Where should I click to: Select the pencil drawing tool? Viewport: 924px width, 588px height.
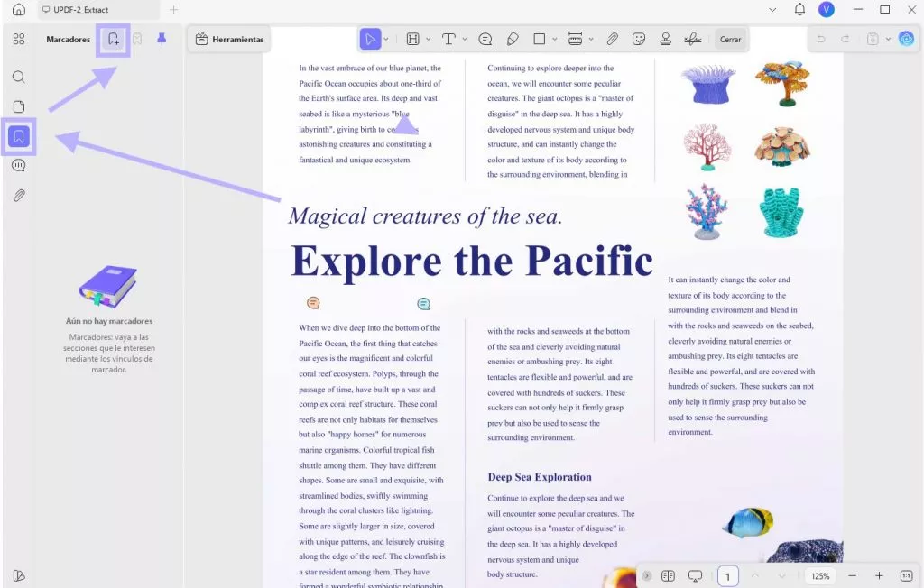(513, 40)
